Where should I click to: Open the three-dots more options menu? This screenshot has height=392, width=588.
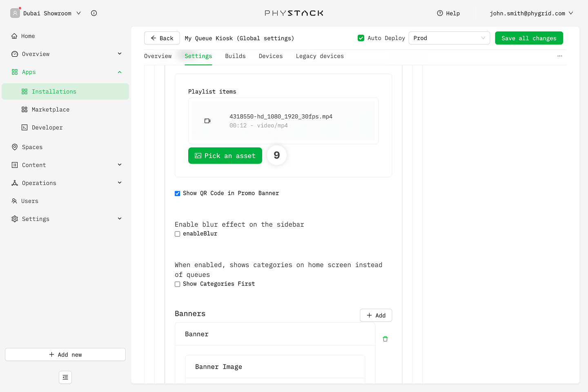pyautogui.click(x=559, y=56)
